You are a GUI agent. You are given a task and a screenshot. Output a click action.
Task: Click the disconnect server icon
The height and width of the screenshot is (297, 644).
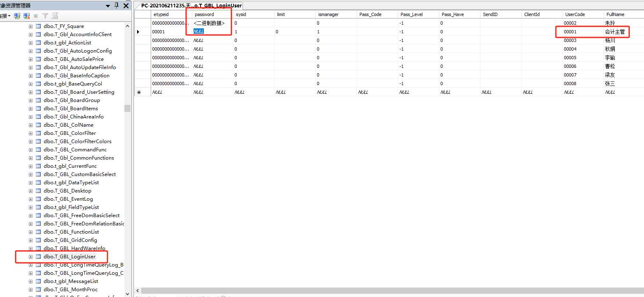point(26,16)
